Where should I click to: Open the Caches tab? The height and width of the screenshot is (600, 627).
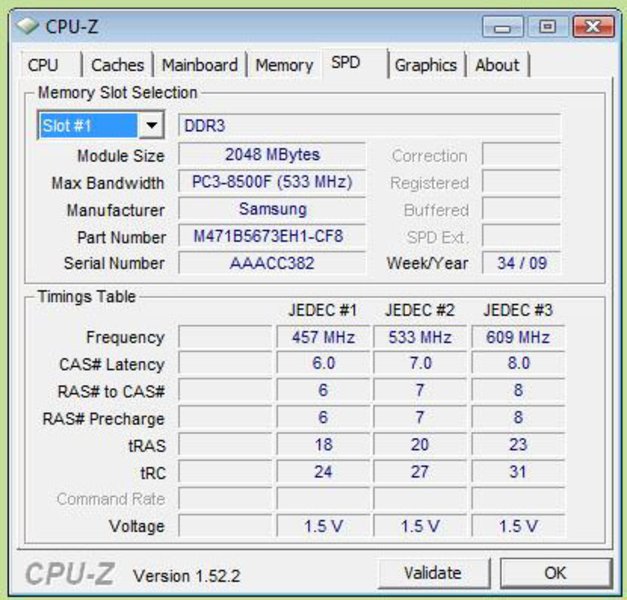coord(118,65)
